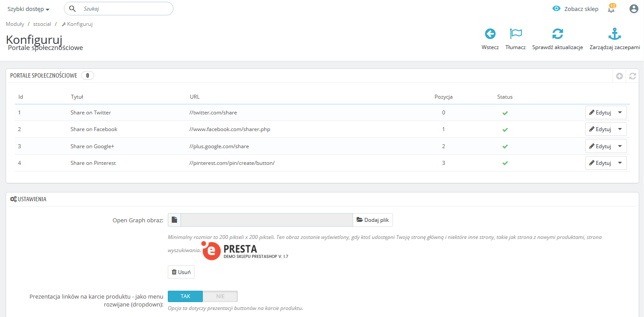
Task: Click Edytuj for Share on Facebook
Action: tap(600, 129)
